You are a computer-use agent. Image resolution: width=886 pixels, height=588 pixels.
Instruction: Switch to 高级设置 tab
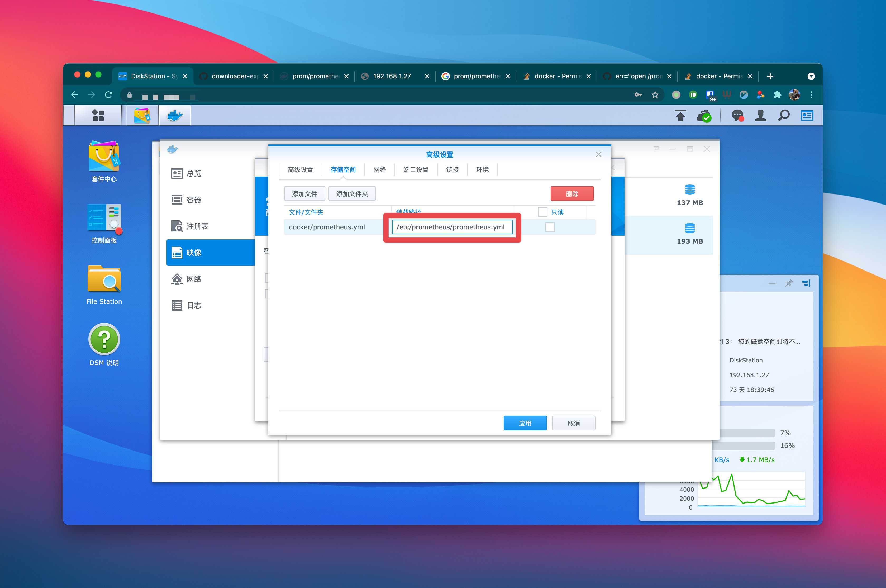point(300,169)
